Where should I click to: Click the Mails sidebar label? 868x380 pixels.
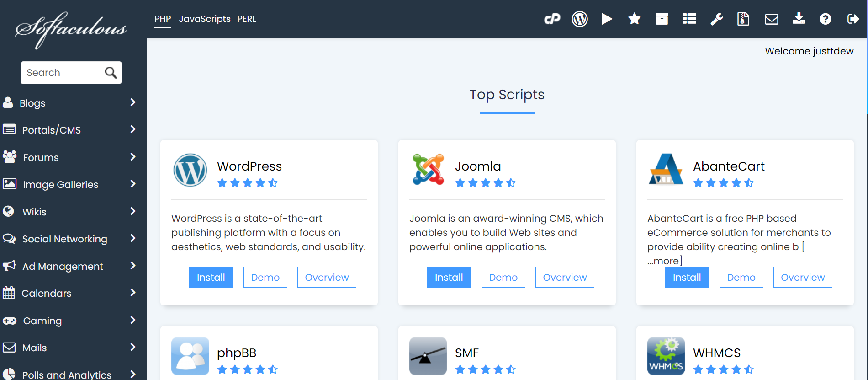point(35,348)
